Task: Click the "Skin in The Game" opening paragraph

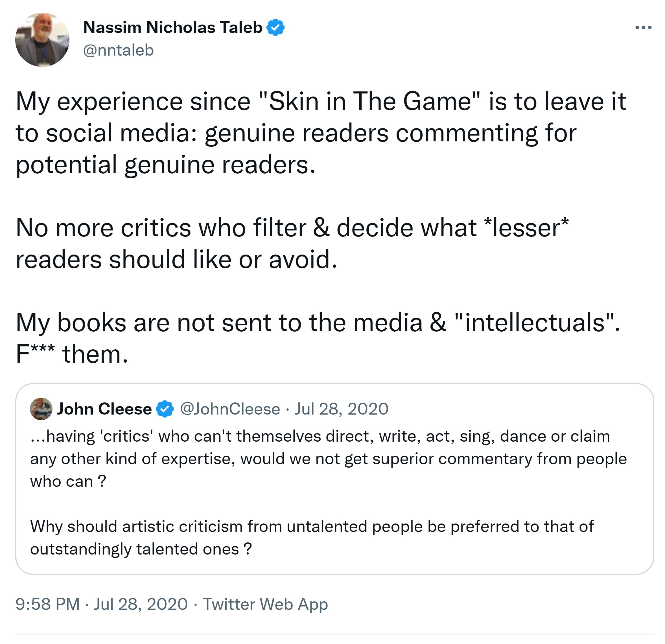Action: (295, 133)
